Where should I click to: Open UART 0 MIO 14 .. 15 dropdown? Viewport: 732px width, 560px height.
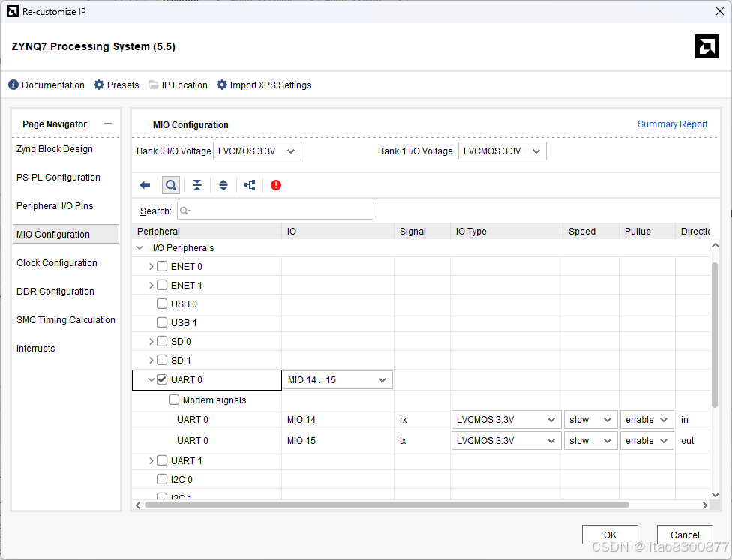coord(337,380)
